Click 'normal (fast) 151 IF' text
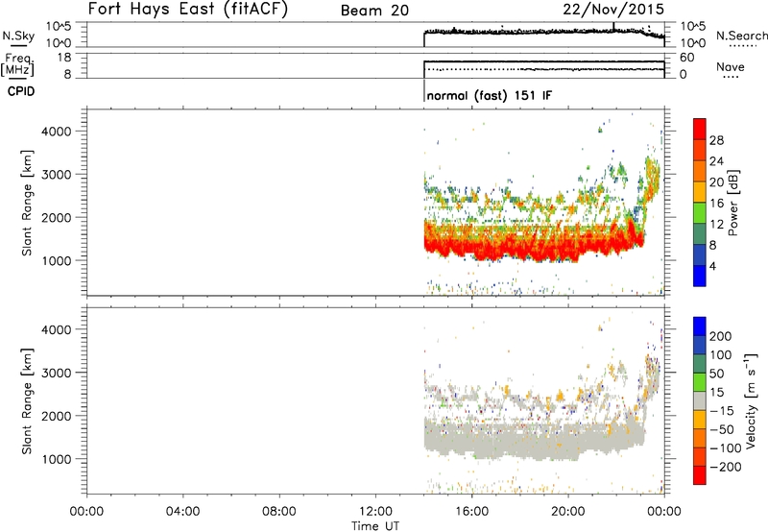 [489, 95]
